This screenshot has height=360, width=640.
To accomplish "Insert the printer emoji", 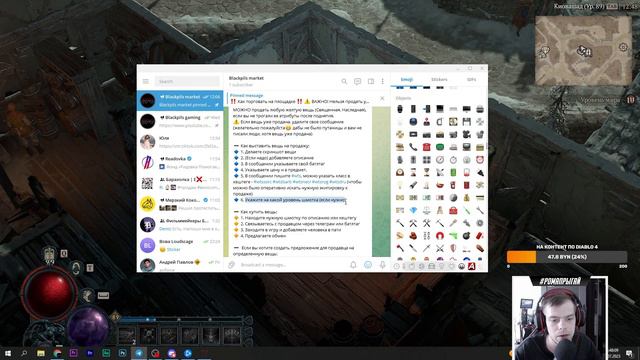I will (480, 109).
